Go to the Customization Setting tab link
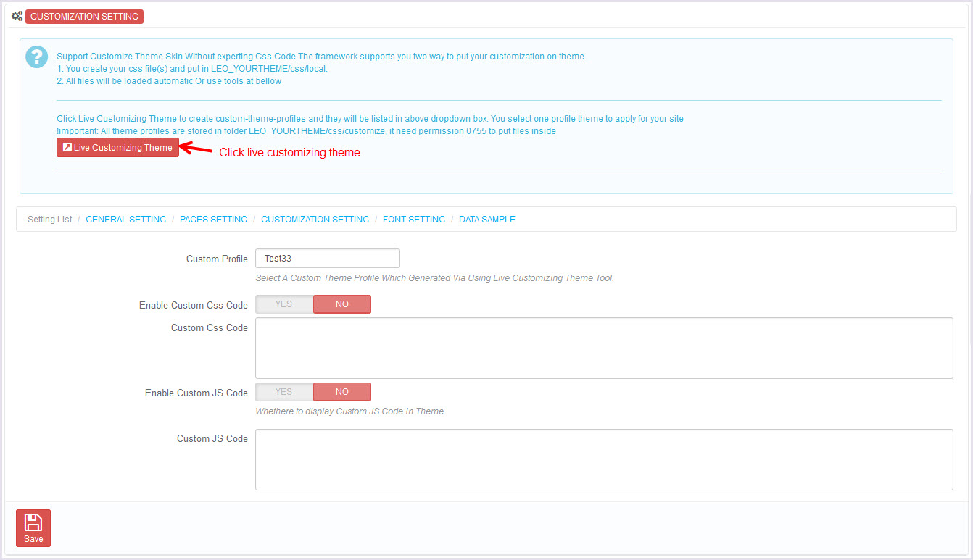 [x=315, y=220]
